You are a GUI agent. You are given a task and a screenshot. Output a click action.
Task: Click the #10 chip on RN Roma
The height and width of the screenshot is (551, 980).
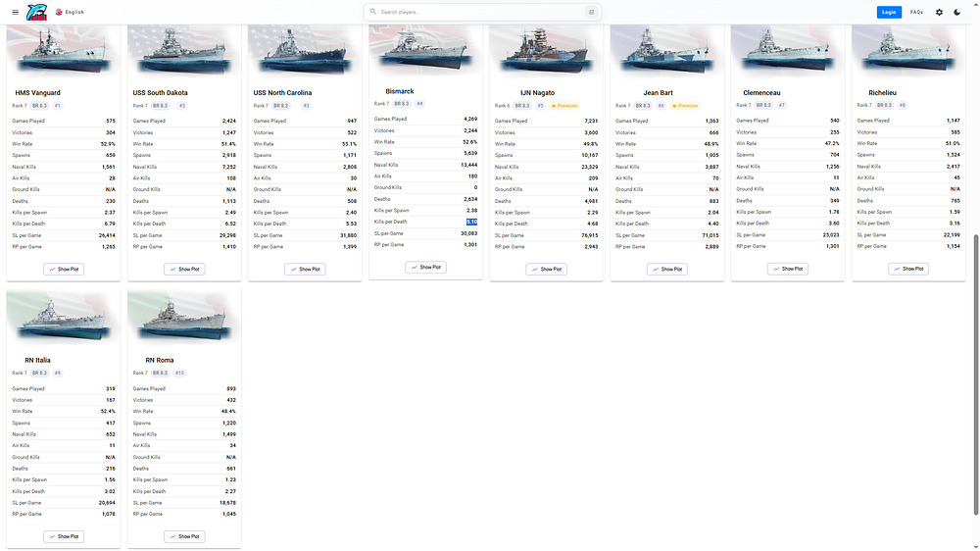pyautogui.click(x=179, y=373)
